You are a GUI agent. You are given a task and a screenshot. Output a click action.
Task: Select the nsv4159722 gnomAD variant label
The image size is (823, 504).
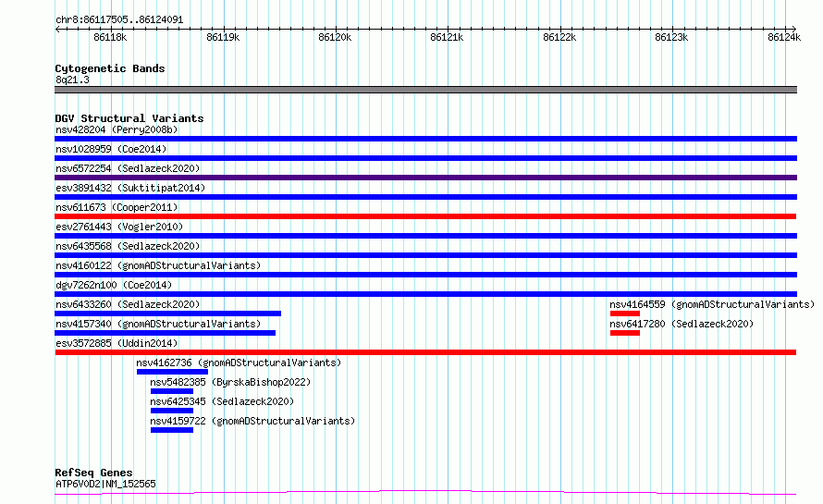252,421
